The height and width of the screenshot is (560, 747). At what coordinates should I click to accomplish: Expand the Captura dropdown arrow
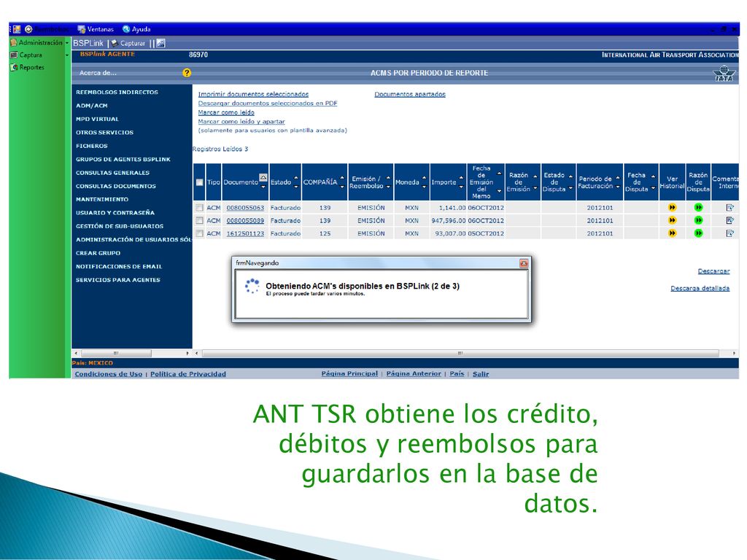67,55
